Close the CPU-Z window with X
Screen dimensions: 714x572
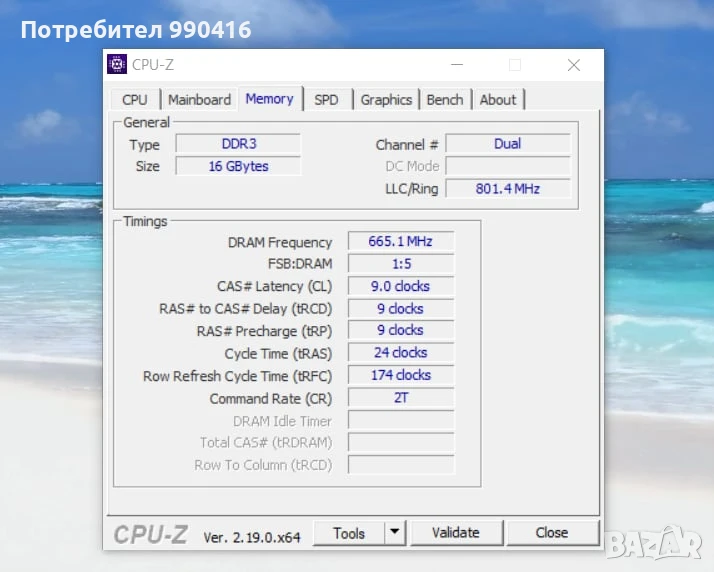(x=574, y=65)
